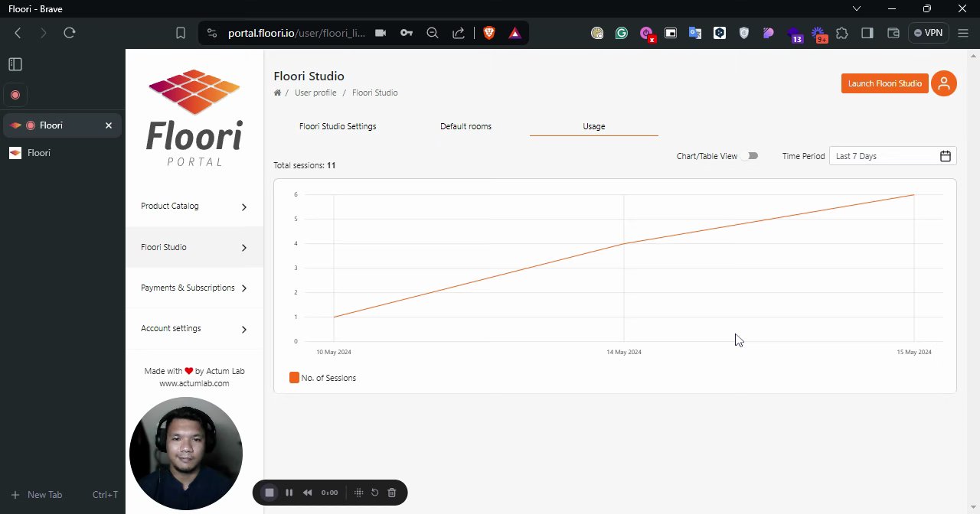980x514 pixels.
Task: Open the Time Period dropdown showing Last 7 Days
Action: (893, 156)
